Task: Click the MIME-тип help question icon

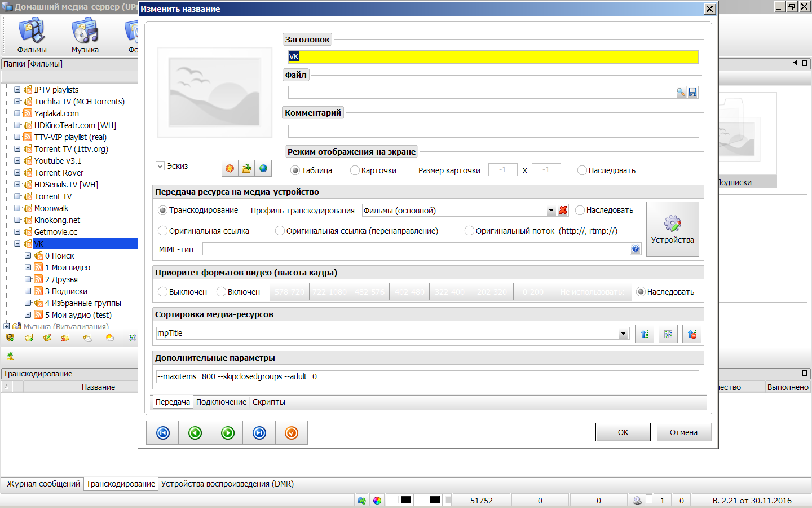Action: click(x=636, y=249)
